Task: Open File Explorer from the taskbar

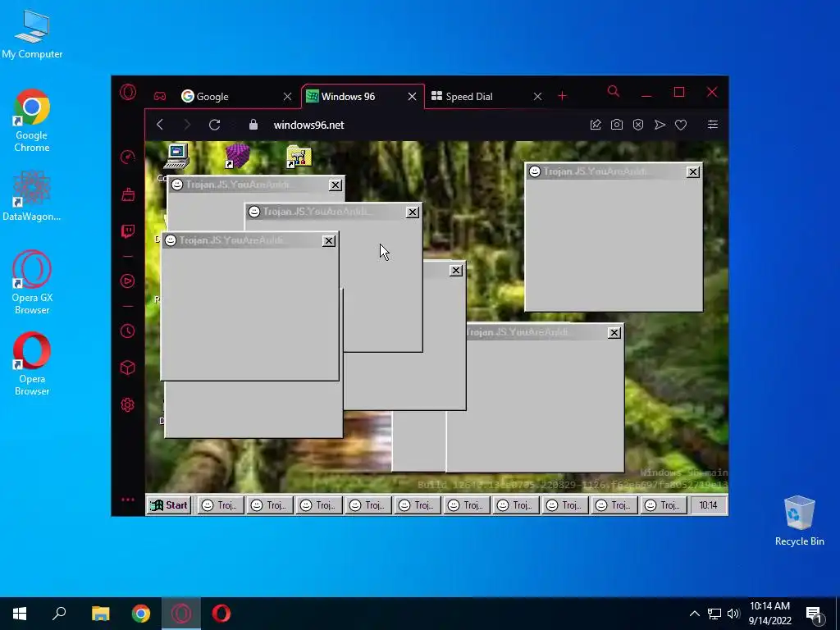Action: pyautogui.click(x=100, y=614)
